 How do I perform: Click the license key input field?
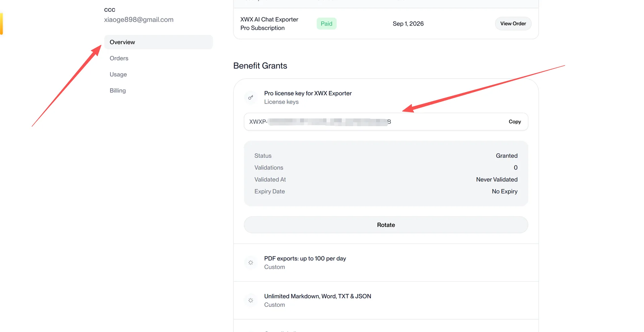(x=386, y=122)
